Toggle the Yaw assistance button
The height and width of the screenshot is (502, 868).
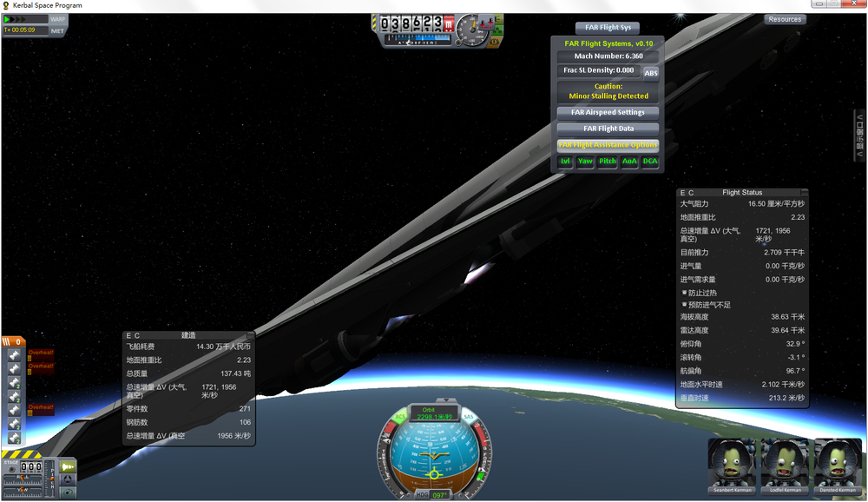coord(585,162)
